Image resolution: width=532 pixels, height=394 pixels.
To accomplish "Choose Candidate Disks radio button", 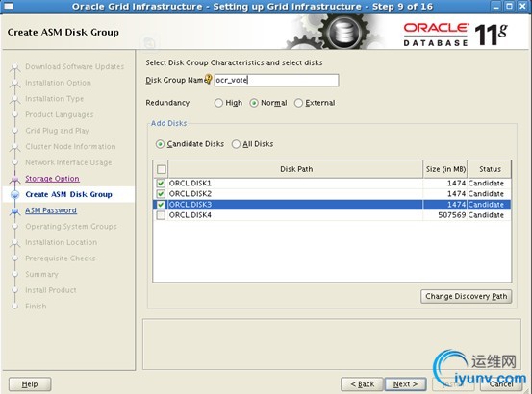I will tap(160, 144).
